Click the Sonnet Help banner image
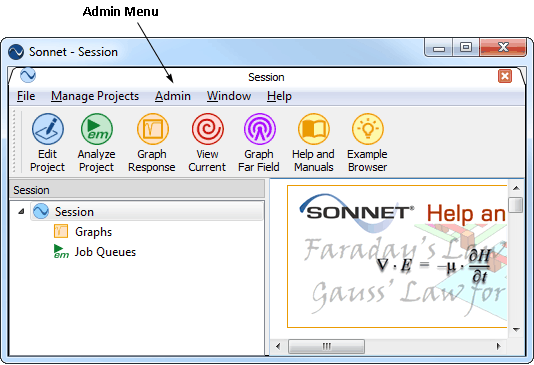 [x=397, y=257]
